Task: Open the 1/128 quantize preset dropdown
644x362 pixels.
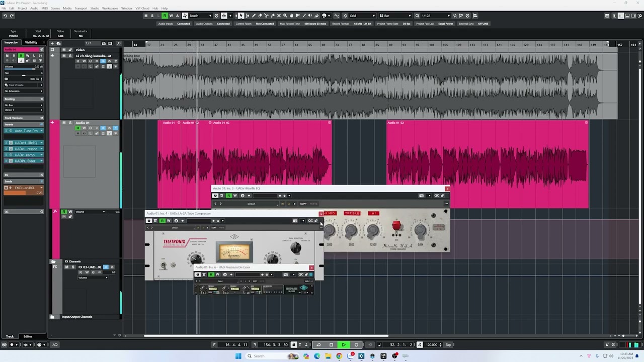Action: [436, 16]
